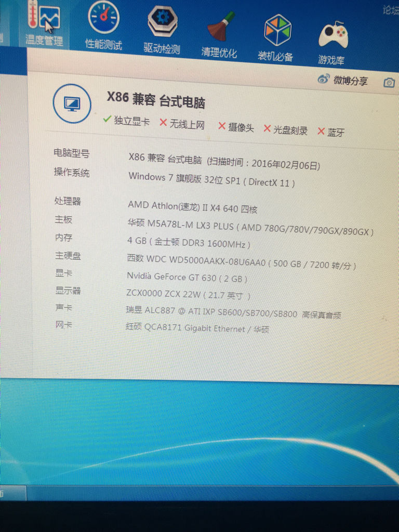
Task: Click the green check beside 独立显卡
Action: [107, 119]
